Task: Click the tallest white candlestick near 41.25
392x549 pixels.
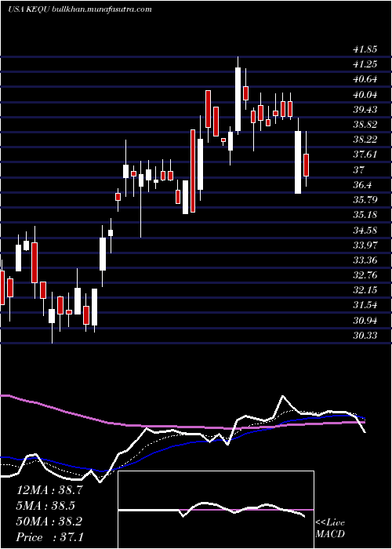Action: coord(238,99)
